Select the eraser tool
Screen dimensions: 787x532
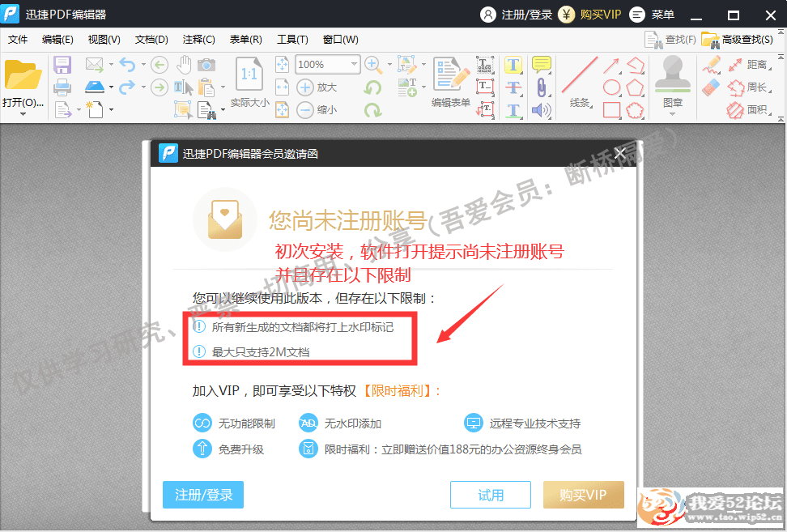[711, 87]
